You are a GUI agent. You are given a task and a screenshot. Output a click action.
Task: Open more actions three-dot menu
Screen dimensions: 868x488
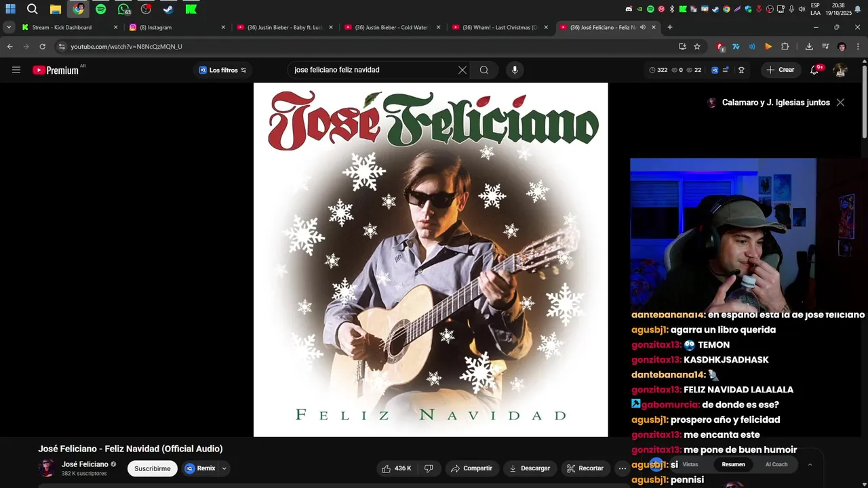(x=622, y=468)
